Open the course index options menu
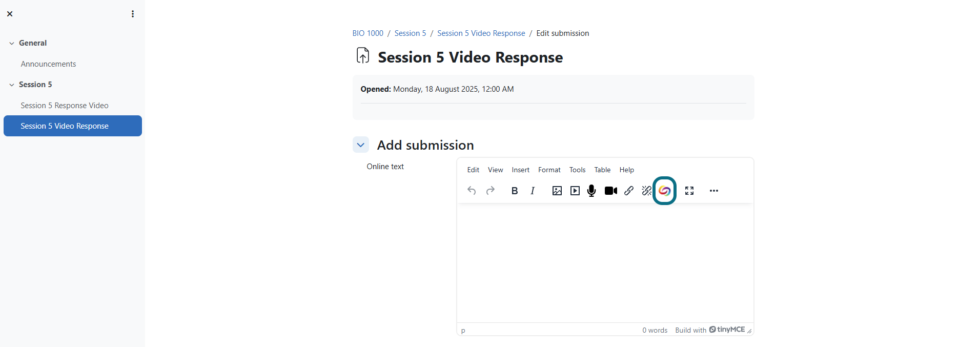The image size is (980, 347). (x=133, y=14)
